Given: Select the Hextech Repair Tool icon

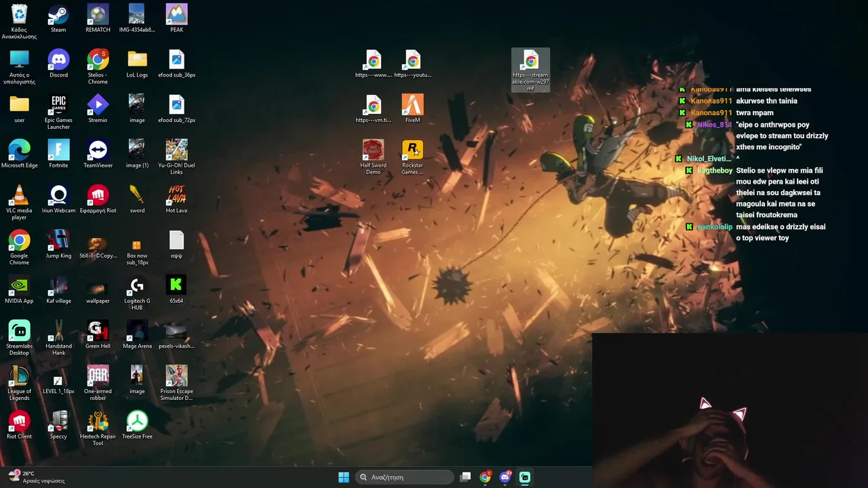Looking at the screenshot, I should tap(98, 428).
